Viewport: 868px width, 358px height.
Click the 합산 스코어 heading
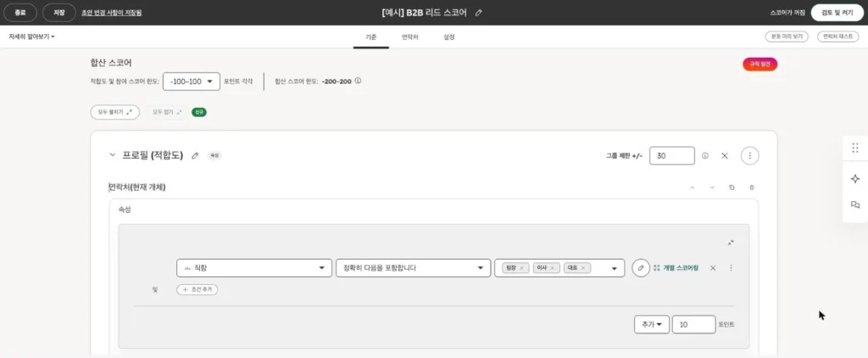click(111, 63)
